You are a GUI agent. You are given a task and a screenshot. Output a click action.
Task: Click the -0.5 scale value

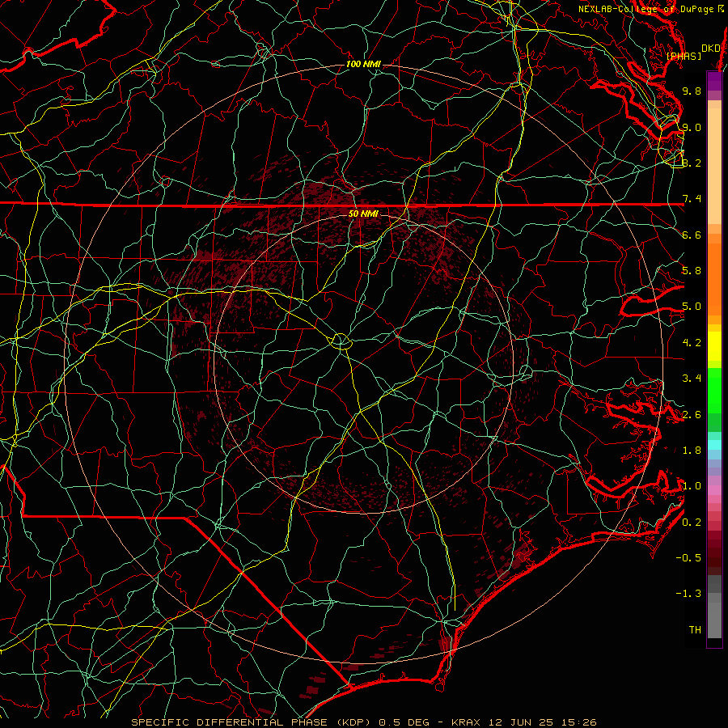(x=688, y=558)
